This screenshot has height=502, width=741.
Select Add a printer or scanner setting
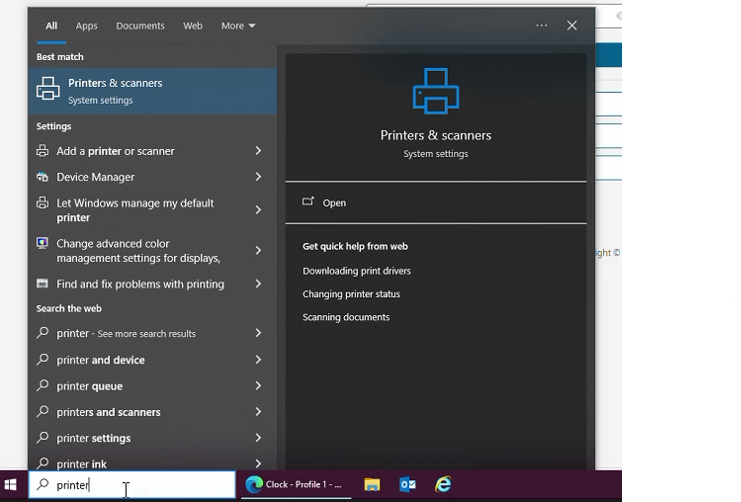point(115,151)
